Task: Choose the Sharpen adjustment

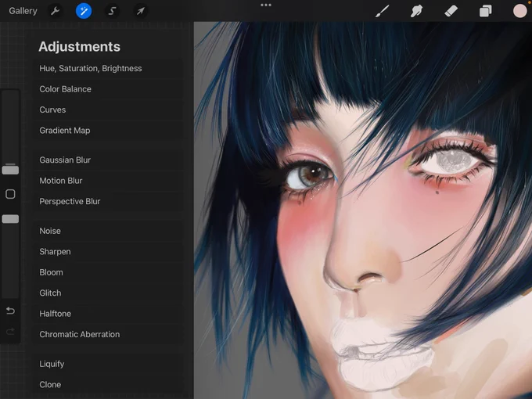Action: 108,252
